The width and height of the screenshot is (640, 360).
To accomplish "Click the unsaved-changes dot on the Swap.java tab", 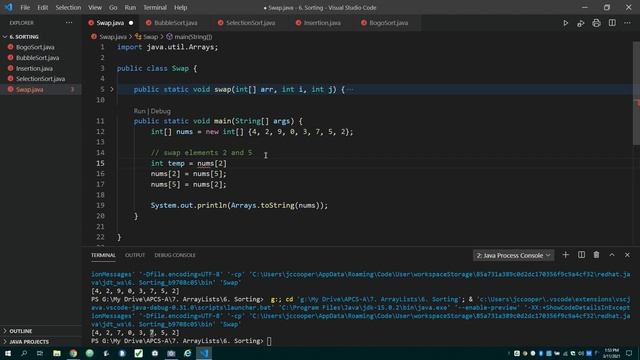I will (131, 23).
